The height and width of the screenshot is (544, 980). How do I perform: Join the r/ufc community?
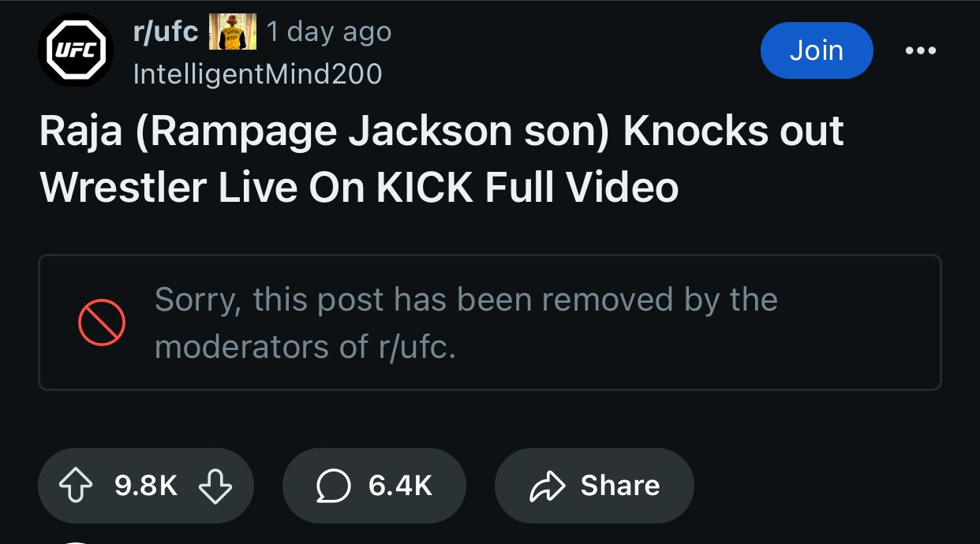817,50
